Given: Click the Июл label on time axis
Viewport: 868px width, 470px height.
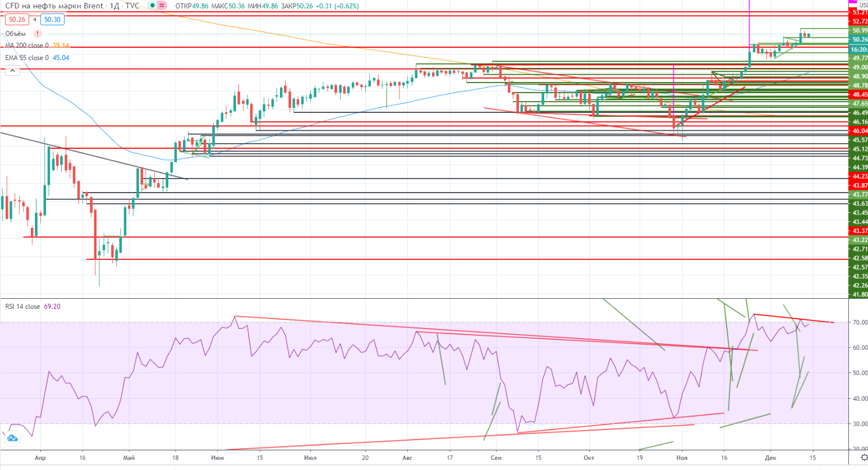Looking at the screenshot, I should click(x=310, y=458).
